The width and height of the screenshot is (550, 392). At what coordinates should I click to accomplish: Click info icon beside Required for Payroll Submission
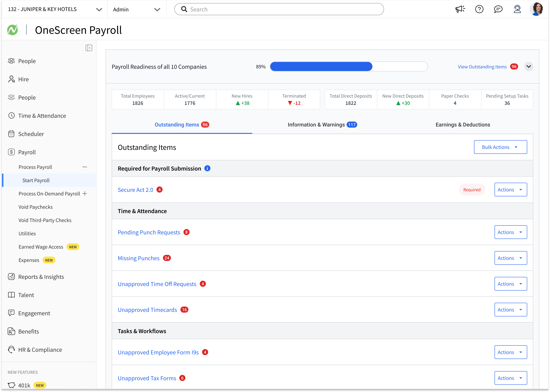point(207,168)
